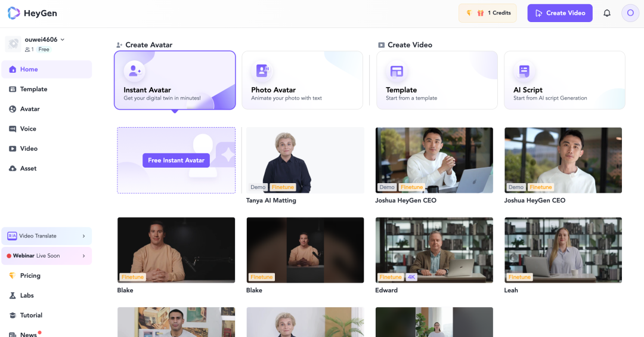Click the diamond icon in credits box
Image resolution: width=644 pixels, height=337 pixels.
[x=469, y=13]
